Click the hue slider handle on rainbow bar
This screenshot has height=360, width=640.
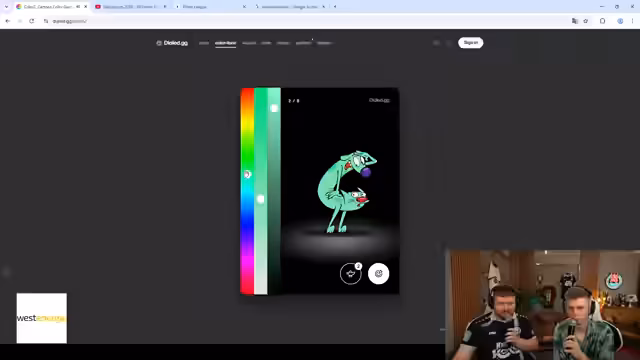click(x=247, y=174)
